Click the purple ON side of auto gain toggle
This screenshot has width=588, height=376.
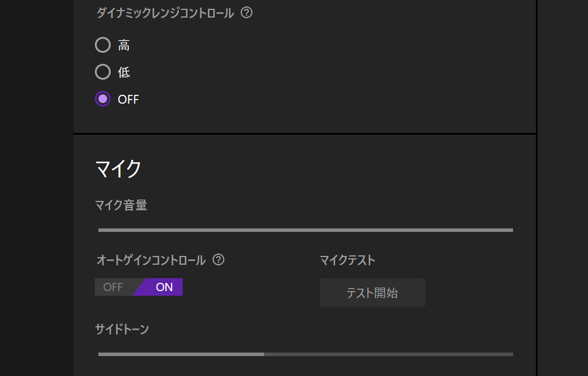pyautogui.click(x=163, y=288)
